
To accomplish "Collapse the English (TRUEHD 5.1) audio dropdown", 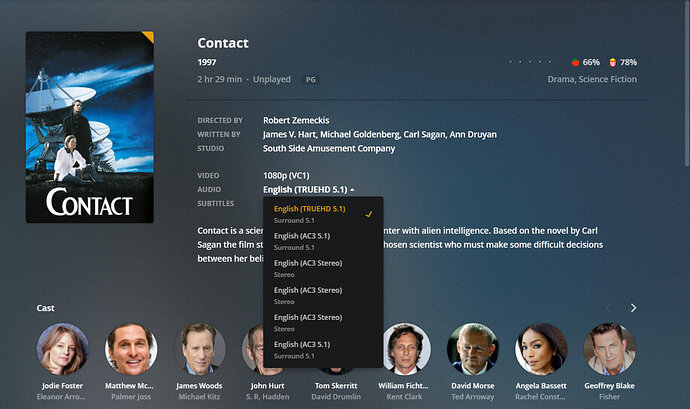I will [x=309, y=190].
